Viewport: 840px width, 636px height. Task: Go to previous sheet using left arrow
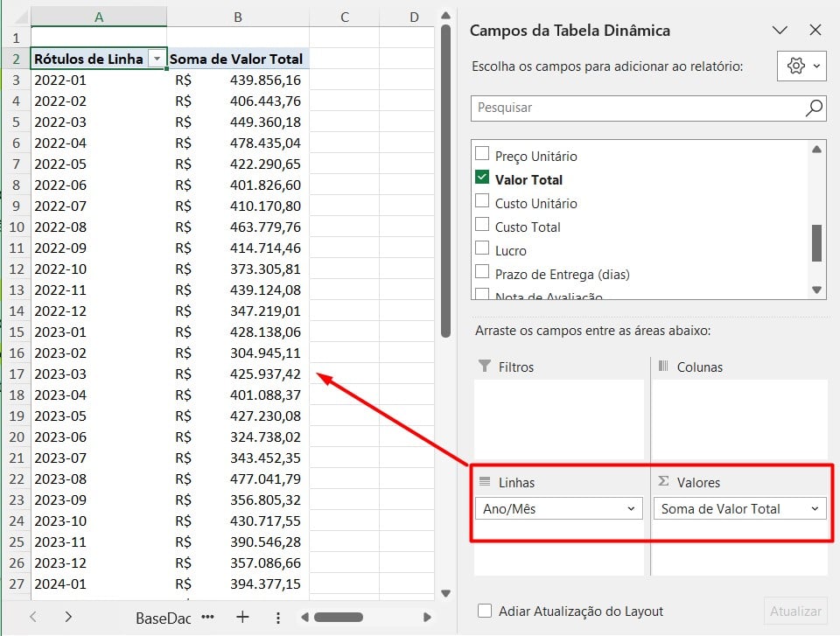(33, 617)
